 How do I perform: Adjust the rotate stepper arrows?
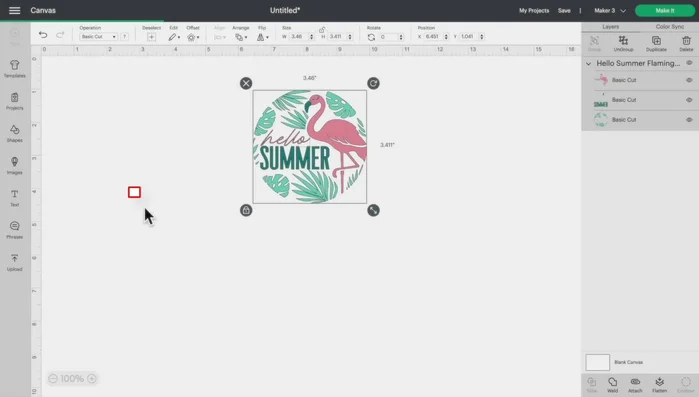coord(401,37)
